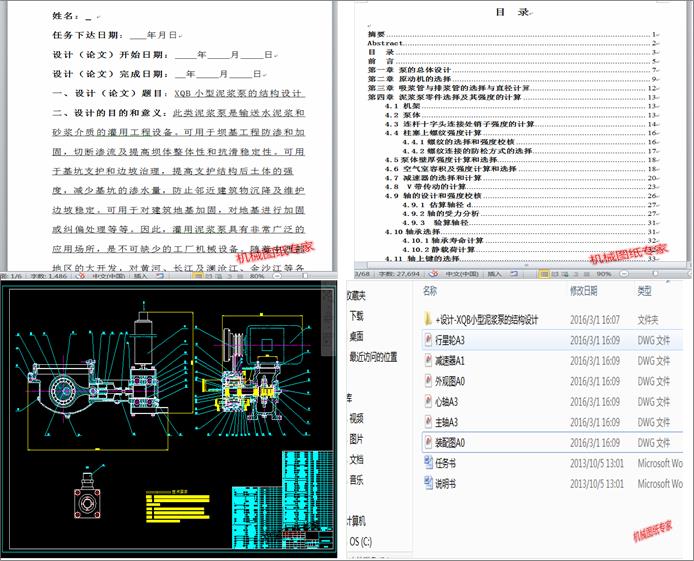
Task: Click 目录 heading in right Word document
Action: pyautogui.click(x=513, y=12)
